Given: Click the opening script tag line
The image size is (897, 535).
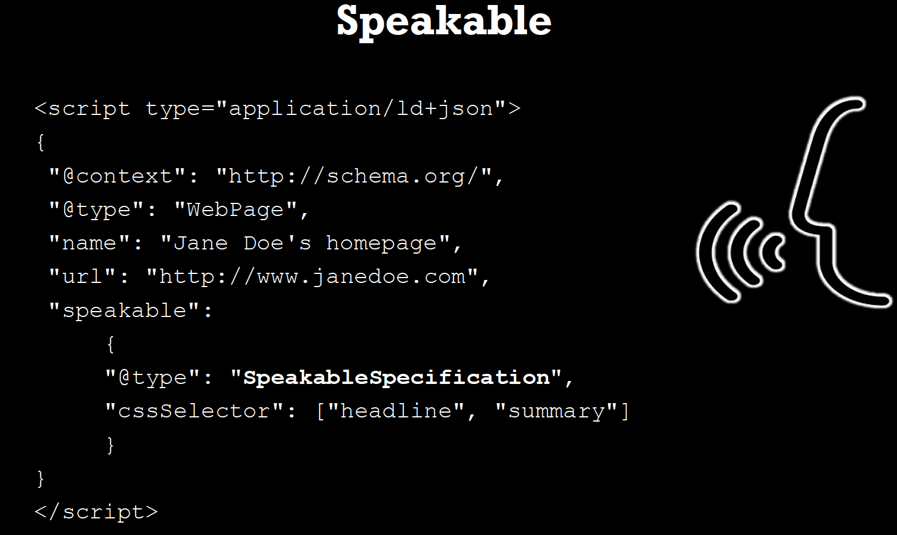Looking at the screenshot, I should click(x=277, y=108).
